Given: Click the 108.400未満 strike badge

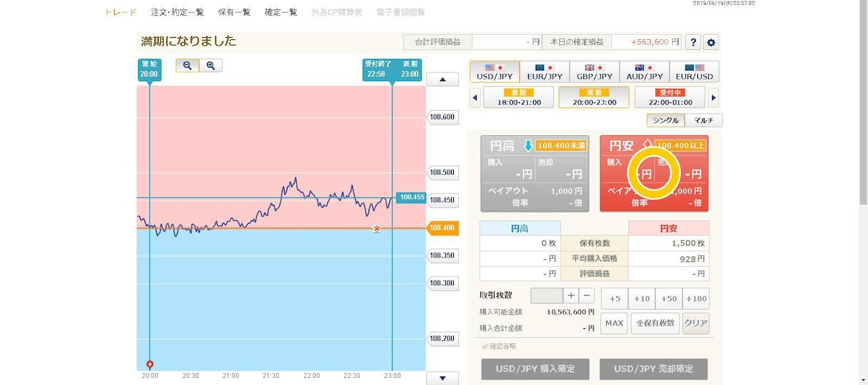Looking at the screenshot, I should coord(561,146).
